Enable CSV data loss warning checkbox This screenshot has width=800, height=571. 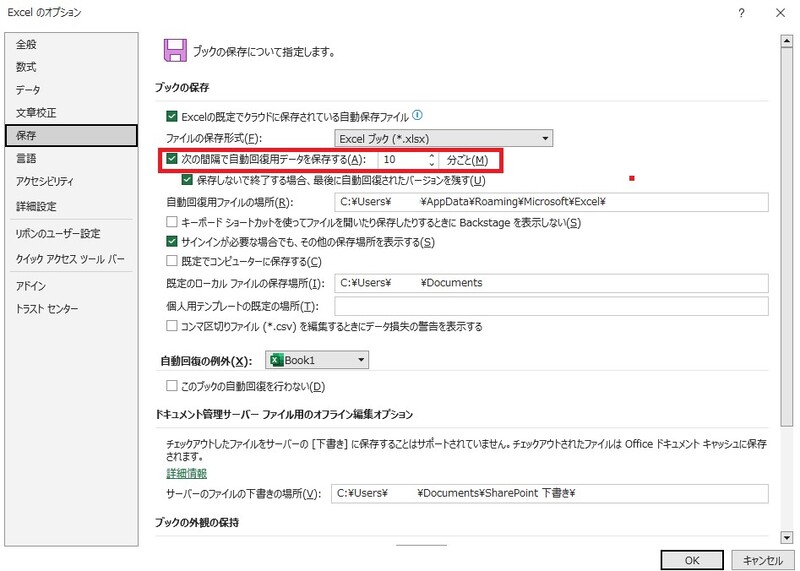pyautogui.click(x=172, y=326)
